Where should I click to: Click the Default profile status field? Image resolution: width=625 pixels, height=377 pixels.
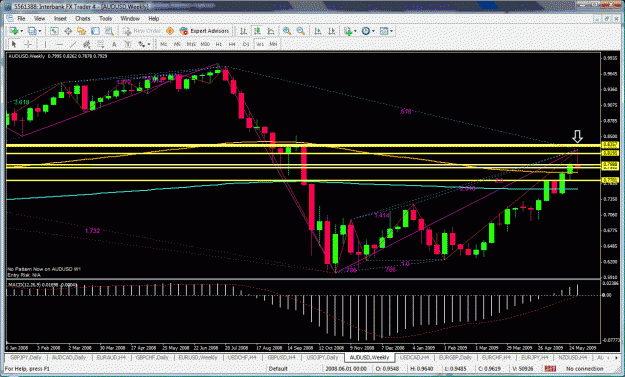click(278, 369)
